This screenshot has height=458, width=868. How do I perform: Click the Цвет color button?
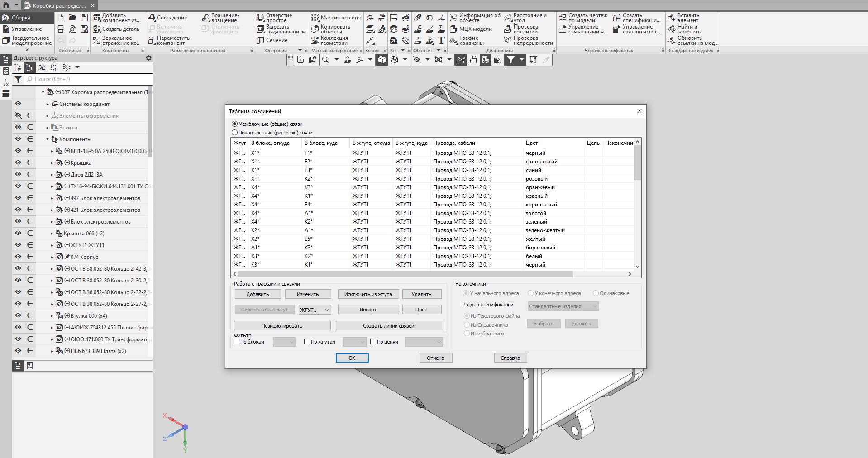[421, 310]
